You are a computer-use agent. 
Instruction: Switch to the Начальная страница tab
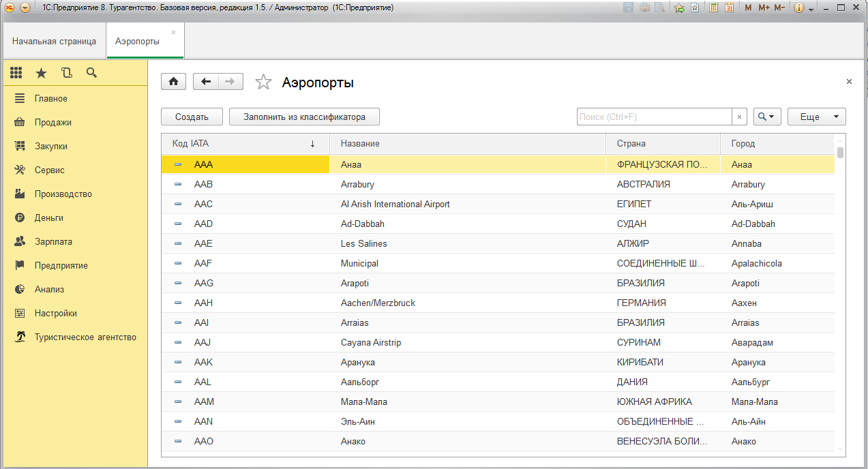tap(54, 41)
